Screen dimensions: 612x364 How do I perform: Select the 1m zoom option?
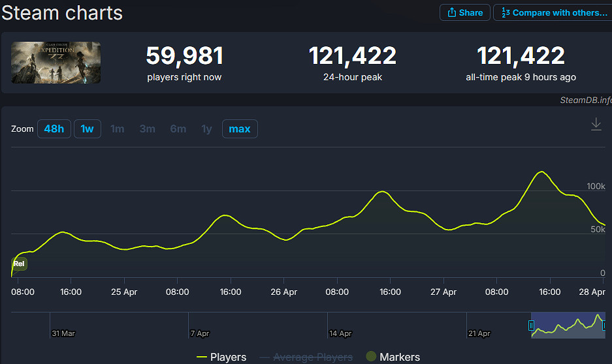(x=118, y=129)
